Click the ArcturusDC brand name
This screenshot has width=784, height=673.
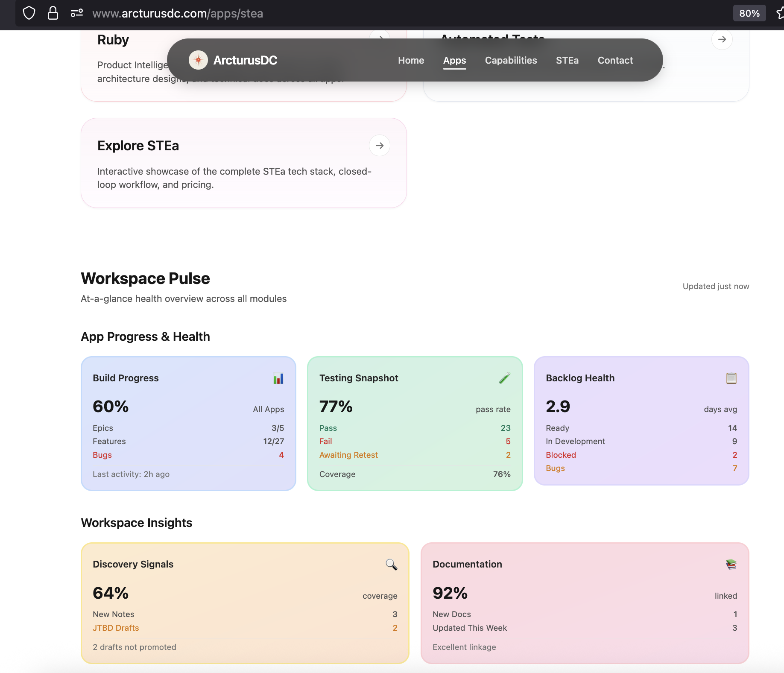point(245,60)
